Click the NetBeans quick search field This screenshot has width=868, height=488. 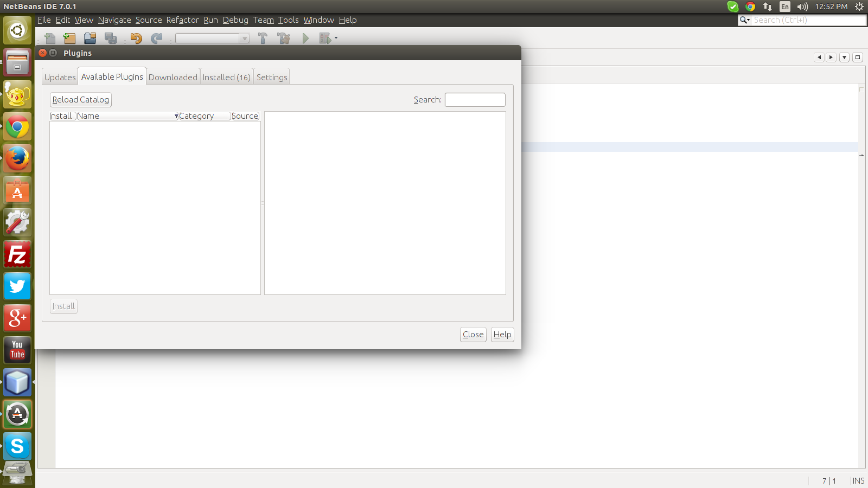(x=802, y=20)
